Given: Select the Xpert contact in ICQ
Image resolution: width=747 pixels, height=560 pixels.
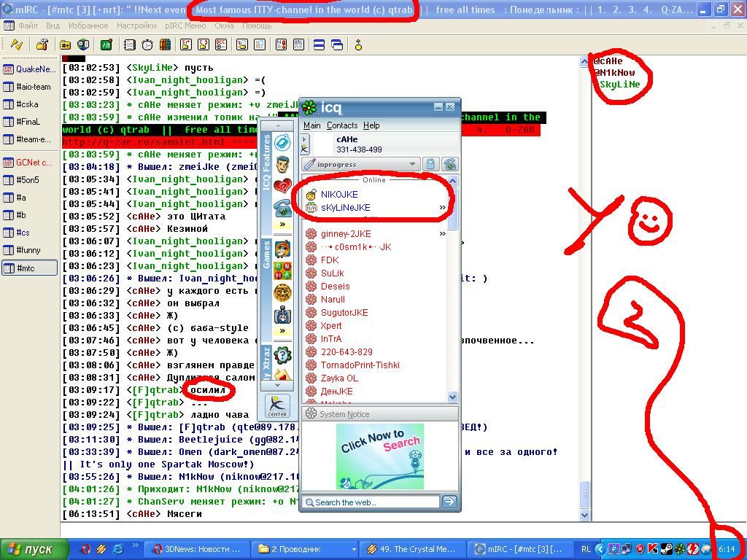Looking at the screenshot, I should tap(331, 326).
